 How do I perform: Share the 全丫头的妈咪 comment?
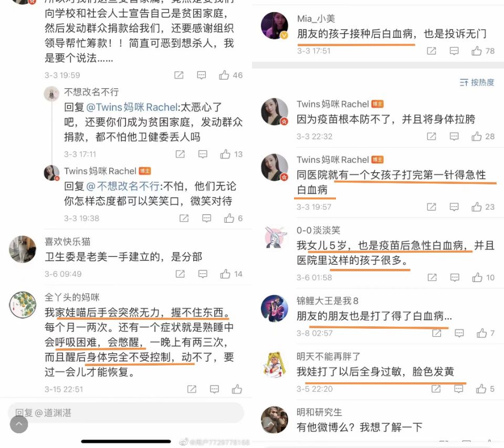192,389
